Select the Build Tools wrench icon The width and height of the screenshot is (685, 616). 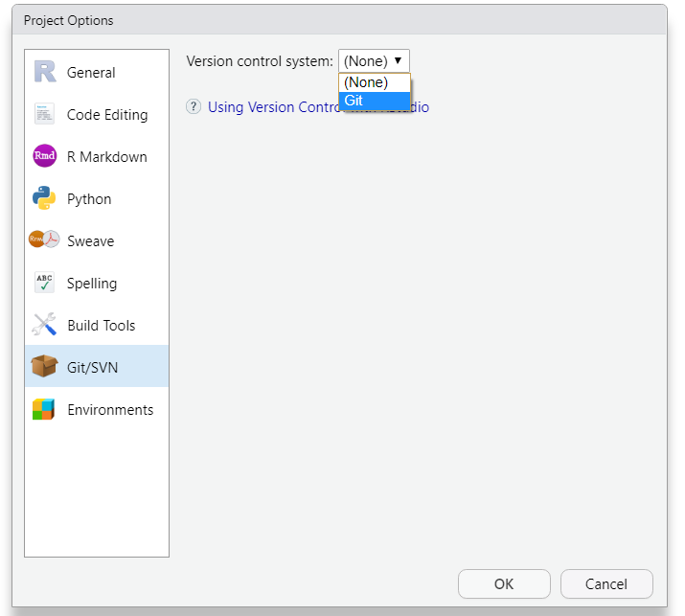44,326
